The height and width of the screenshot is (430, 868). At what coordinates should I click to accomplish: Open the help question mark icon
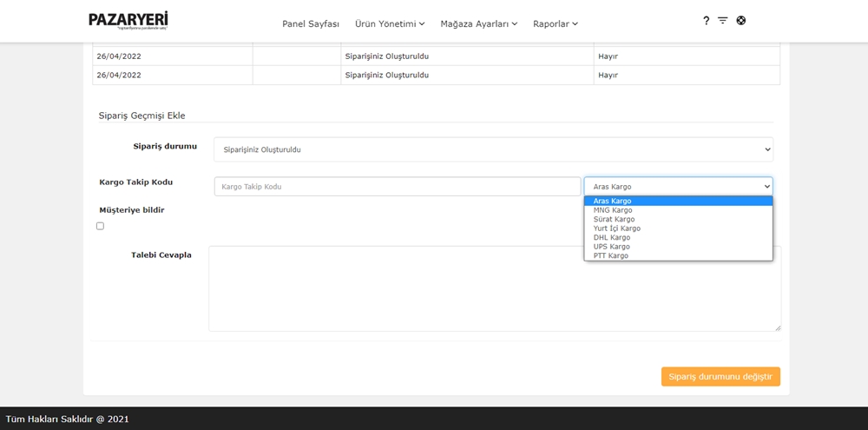coord(706,21)
